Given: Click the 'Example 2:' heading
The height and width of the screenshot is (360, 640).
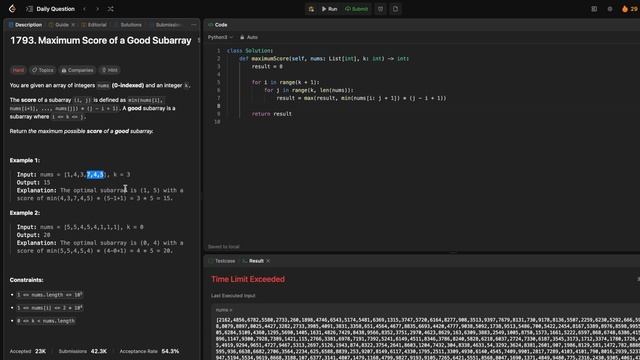Looking at the screenshot, I should (x=25, y=213).
